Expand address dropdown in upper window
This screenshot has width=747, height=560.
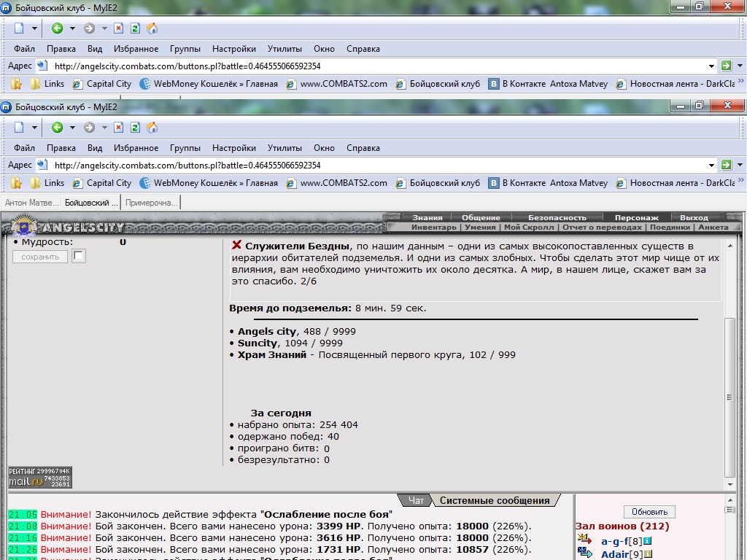pos(711,66)
